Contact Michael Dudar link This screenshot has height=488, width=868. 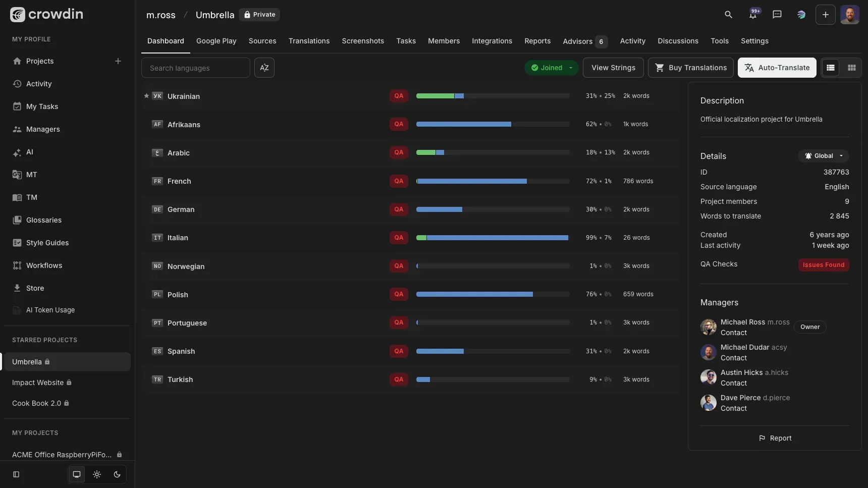point(734,358)
